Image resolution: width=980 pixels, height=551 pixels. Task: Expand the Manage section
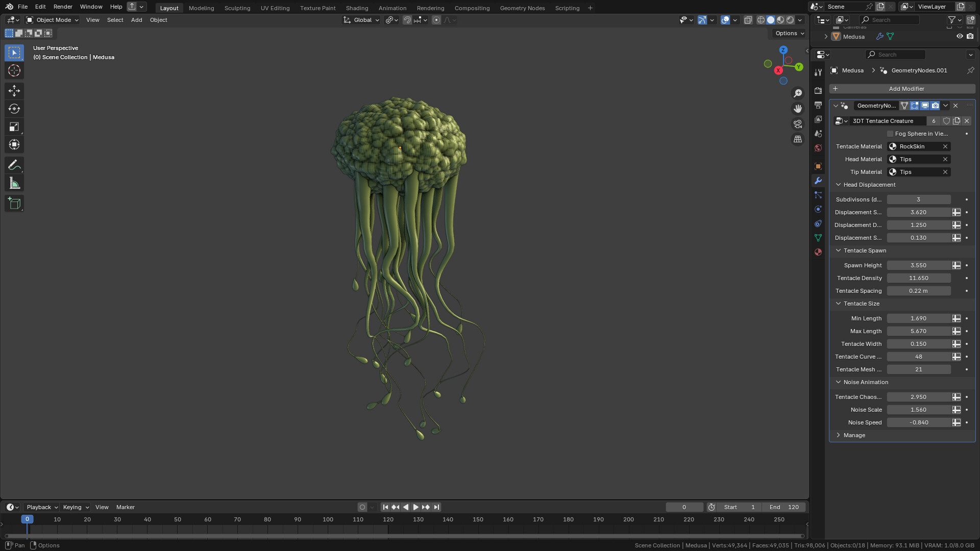point(839,435)
